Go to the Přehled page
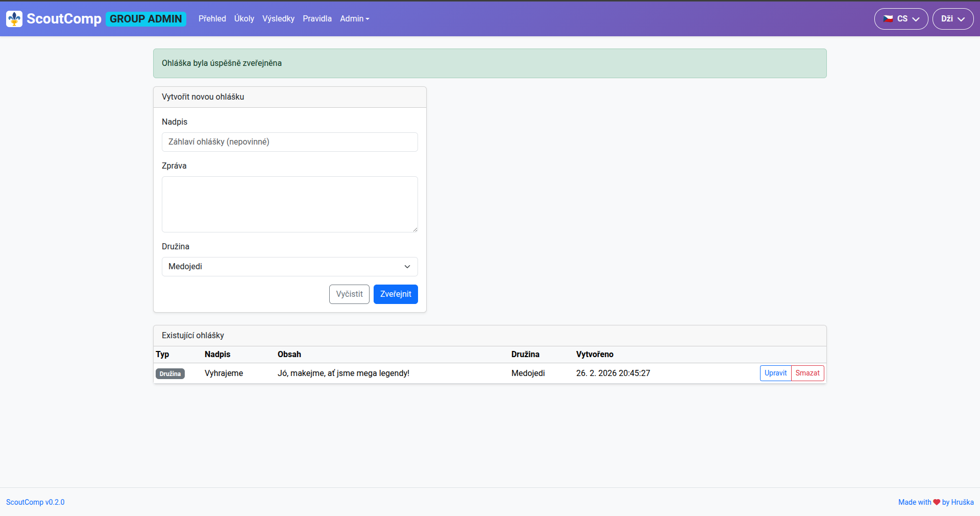Viewport: 980px width, 516px height. pos(212,19)
